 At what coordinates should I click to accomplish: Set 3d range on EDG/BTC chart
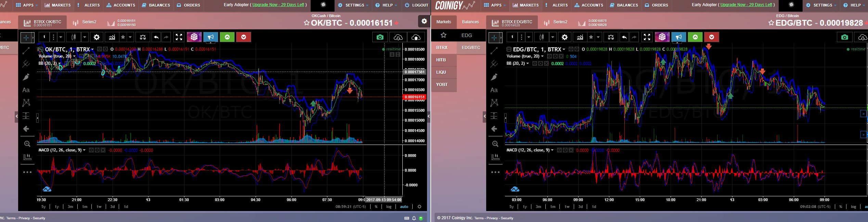click(x=581, y=207)
